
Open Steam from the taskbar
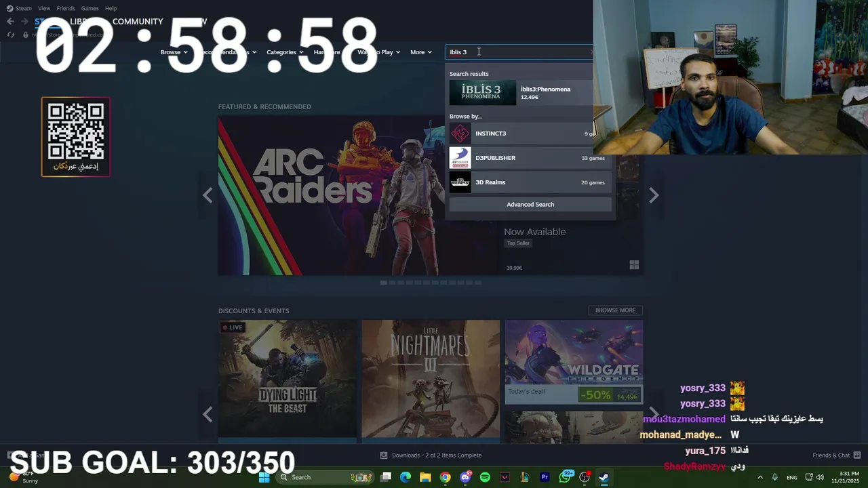[x=604, y=477]
